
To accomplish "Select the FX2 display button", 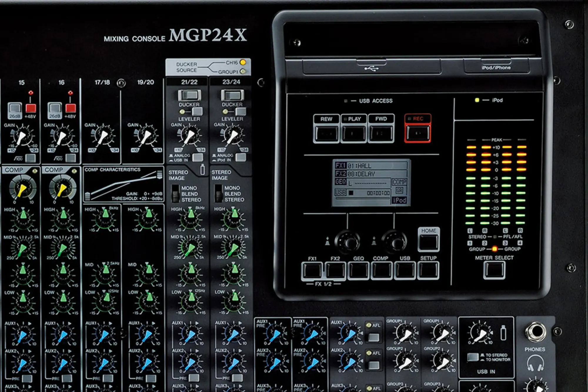I will tap(335, 270).
